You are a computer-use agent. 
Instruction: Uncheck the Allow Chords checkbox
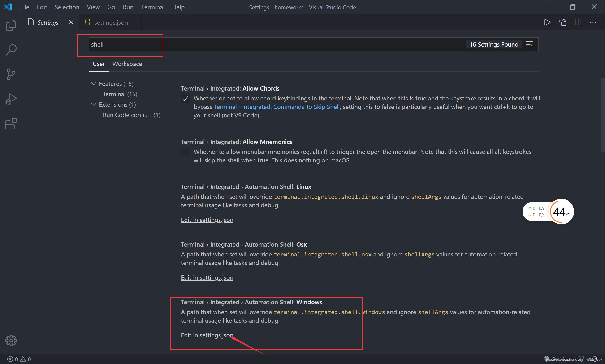pyautogui.click(x=185, y=99)
